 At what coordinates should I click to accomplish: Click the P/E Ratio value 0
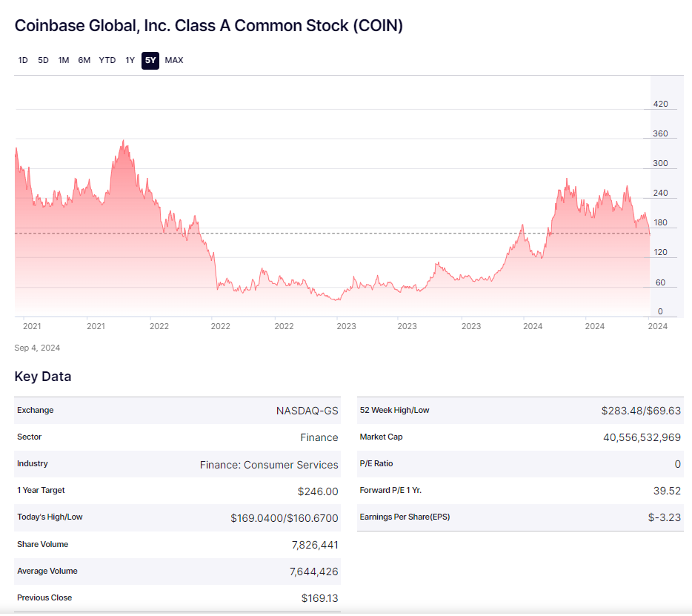click(x=677, y=464)
